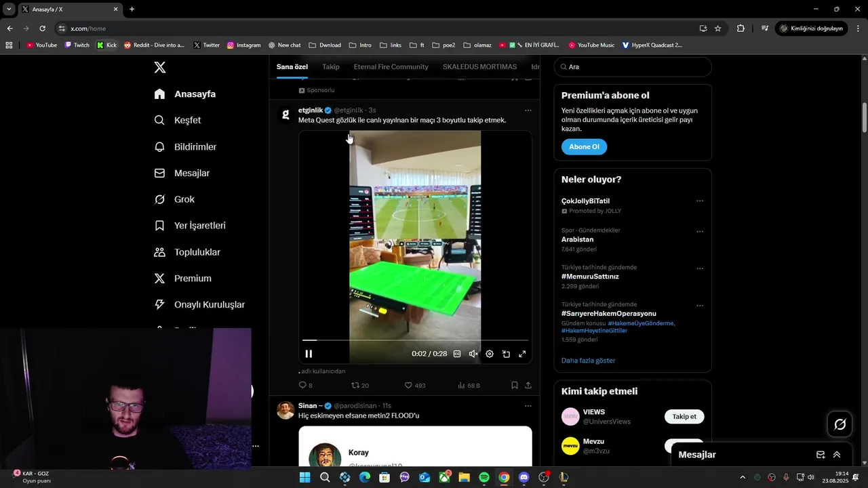Open Onaylı Kuruluşlar page
868x488 pixels.
tap(199, 304)
